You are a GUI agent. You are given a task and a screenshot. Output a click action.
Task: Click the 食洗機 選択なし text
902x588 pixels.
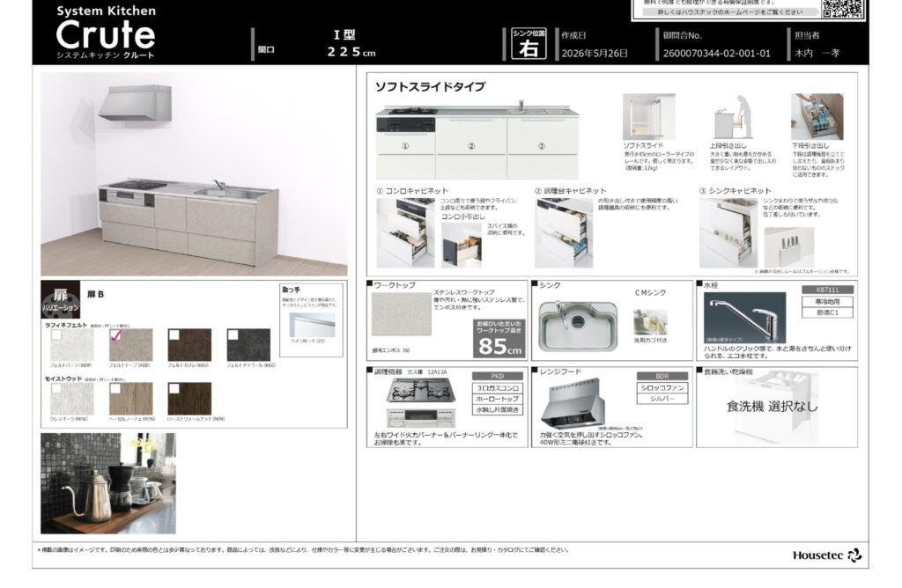tap(772, 407)
